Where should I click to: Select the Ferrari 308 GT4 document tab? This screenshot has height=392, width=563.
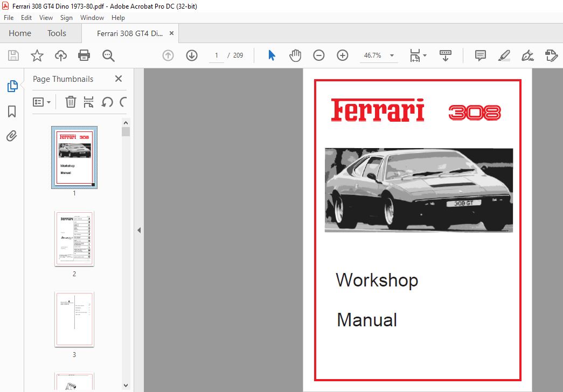pos(130,33)
